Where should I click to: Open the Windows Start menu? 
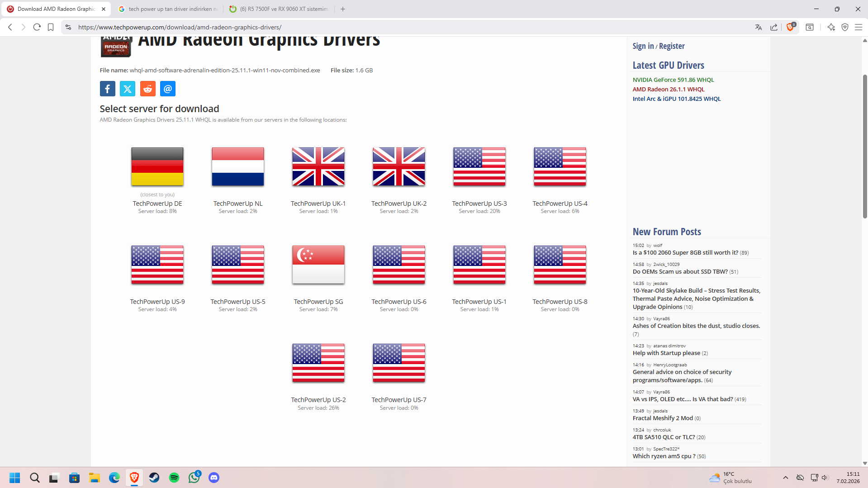(x=15, y=478)
